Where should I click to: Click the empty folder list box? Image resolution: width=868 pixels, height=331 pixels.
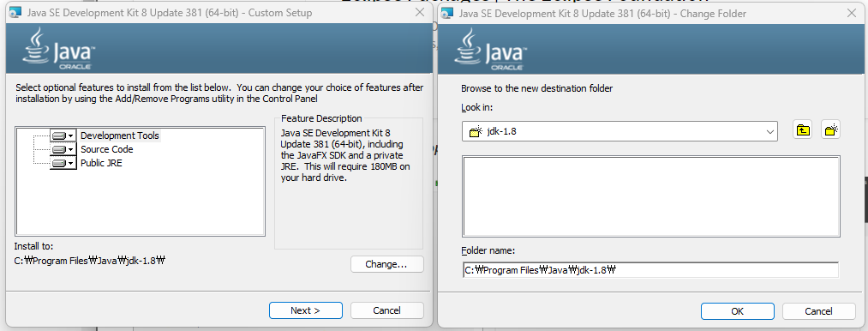[x=651, y=196]
